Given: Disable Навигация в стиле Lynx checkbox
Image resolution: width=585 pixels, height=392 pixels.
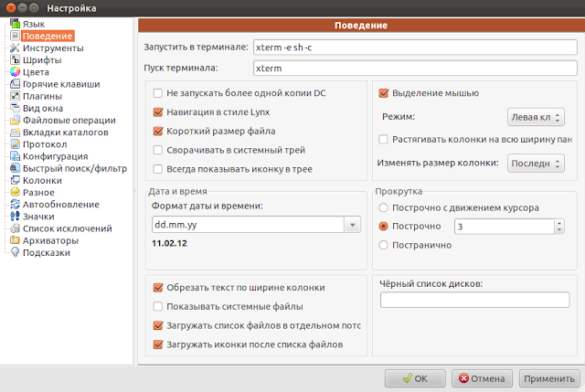Looking at the screenshot, I should coord(158,111).
